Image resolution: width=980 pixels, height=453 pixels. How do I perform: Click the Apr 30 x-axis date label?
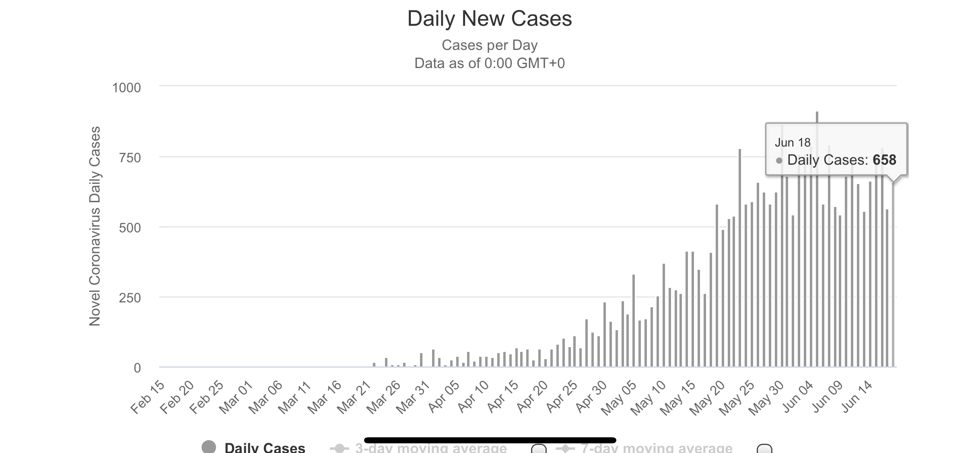[x=591, y=397]
